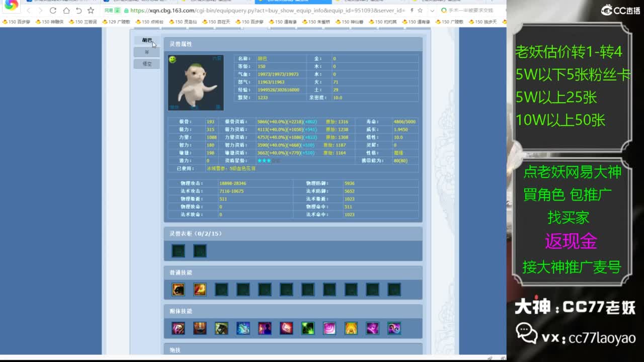
Task: Click the purple silhouette figure 附体技能 icon
Action: coord(265,328)
